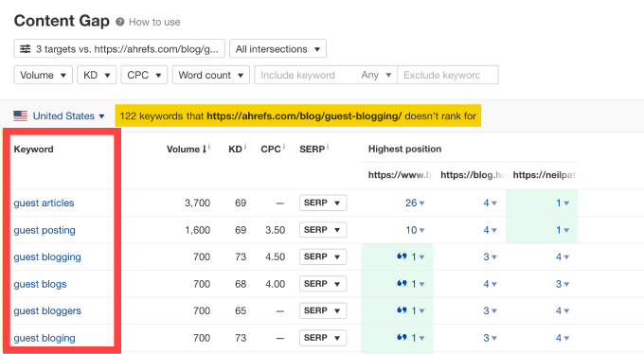Open the 3 targets settings button
644x354 pixels.
tap(119, 49)
